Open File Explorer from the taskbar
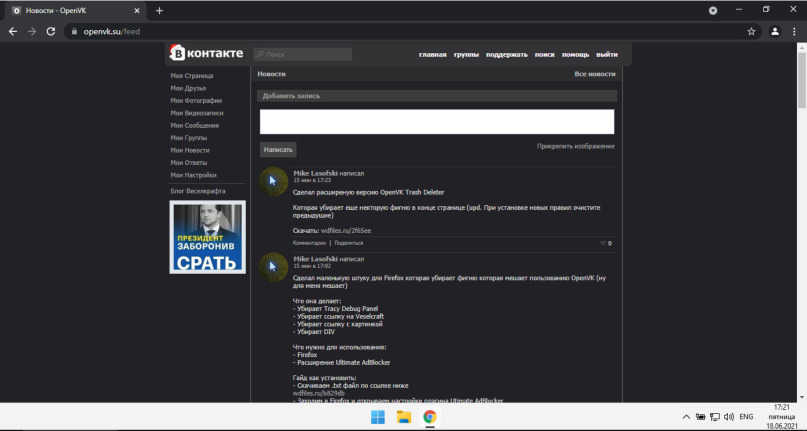The height and width of the screenshot is (431, 807). click(404, 417)
